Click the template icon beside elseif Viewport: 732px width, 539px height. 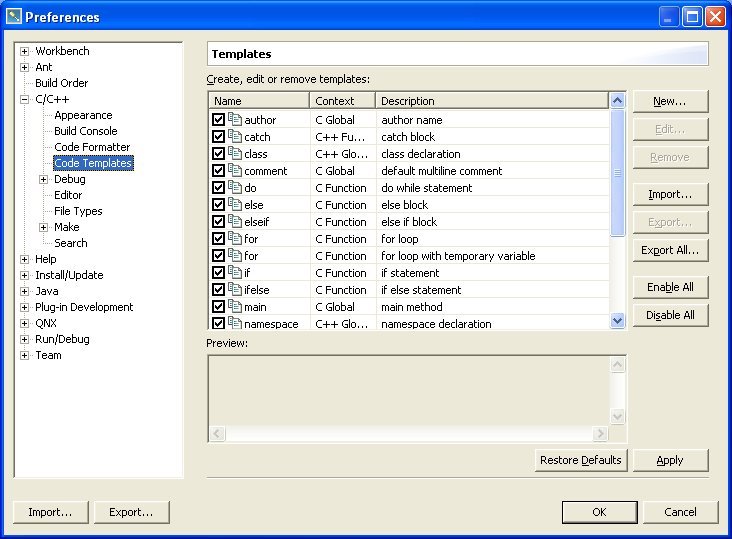235,222
